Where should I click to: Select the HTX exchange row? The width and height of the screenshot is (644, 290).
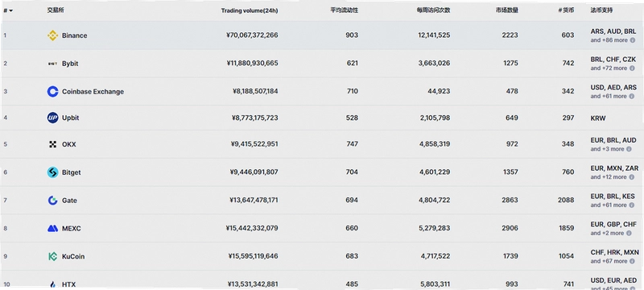tap(322, 284)
